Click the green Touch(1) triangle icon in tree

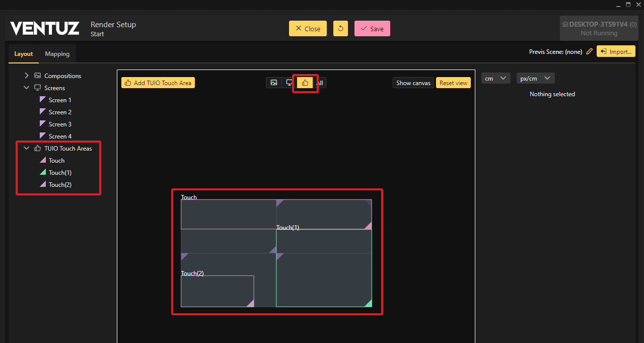(x=43, y=172)
